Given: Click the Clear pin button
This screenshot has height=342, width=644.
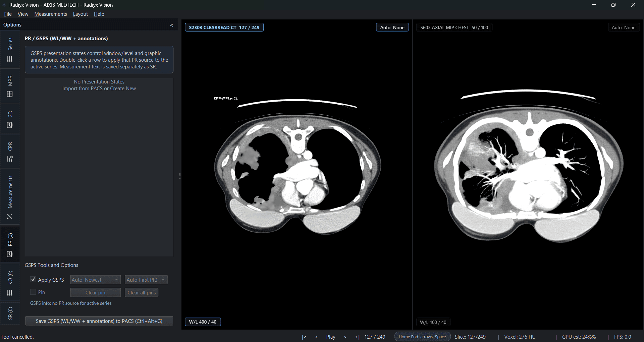Looking at the screenshot, I should point(95,292).
